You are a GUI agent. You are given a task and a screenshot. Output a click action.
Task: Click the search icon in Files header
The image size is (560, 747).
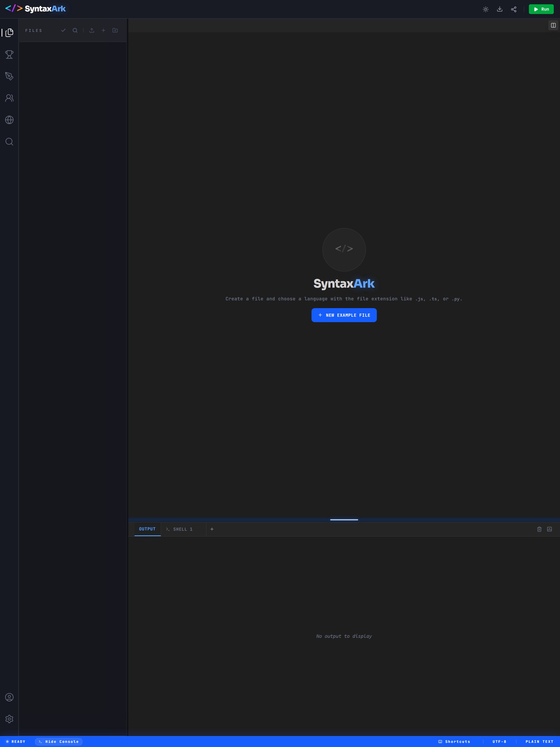(75, 30)
